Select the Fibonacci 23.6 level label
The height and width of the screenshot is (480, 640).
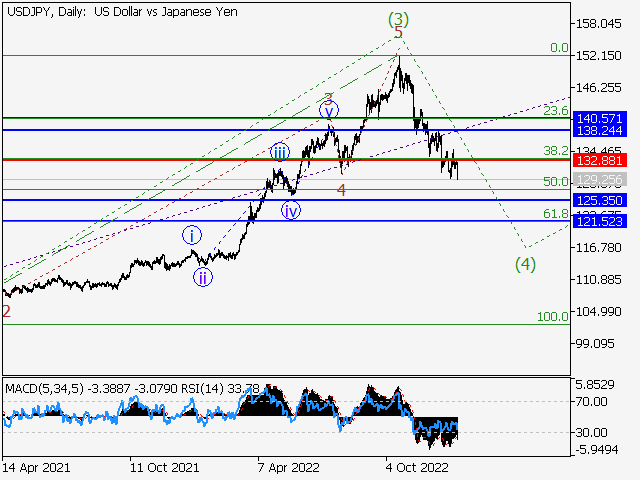556,110
